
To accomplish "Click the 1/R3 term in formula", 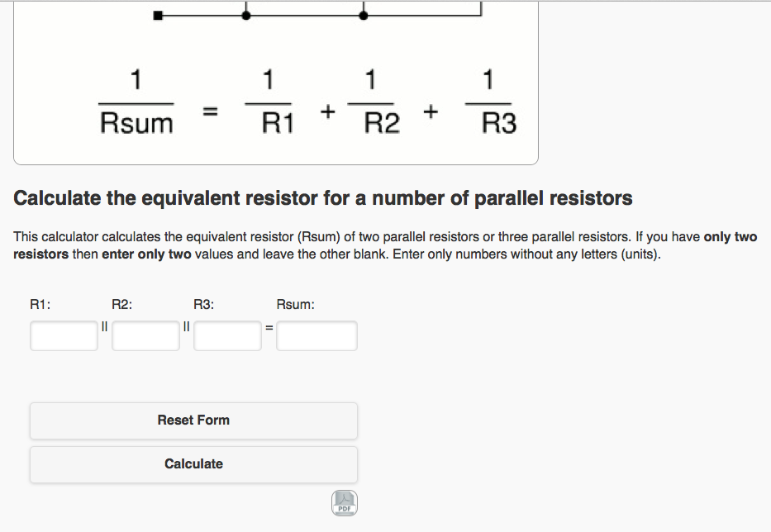I will [x=491, y=103].
